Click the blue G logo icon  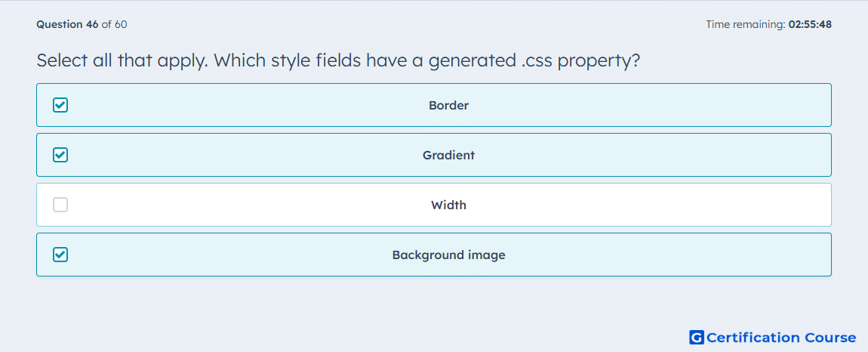tap(697, 338)
